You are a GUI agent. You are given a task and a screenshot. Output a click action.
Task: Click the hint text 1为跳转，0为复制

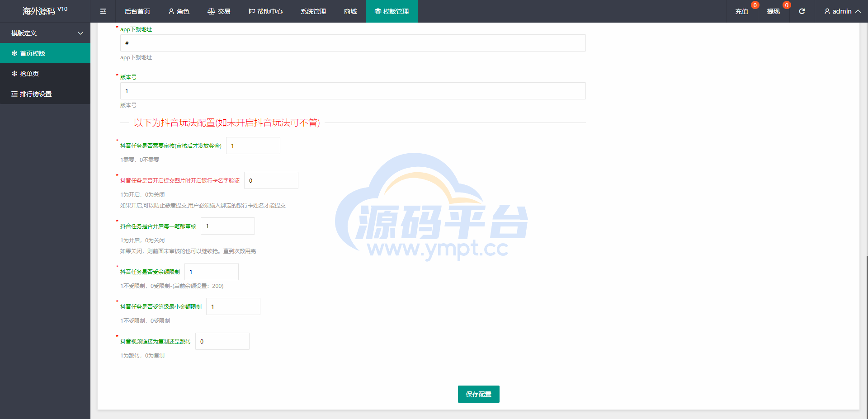click(142, 356)
